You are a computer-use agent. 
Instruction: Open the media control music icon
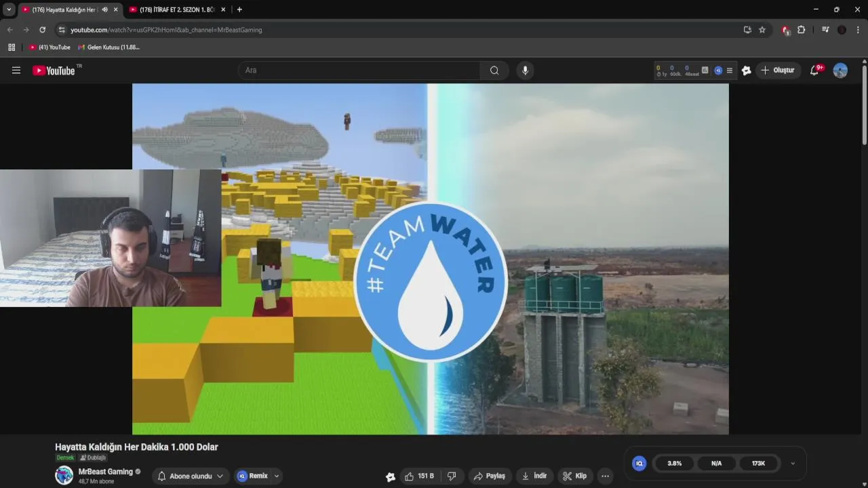[x=825, y=30]
